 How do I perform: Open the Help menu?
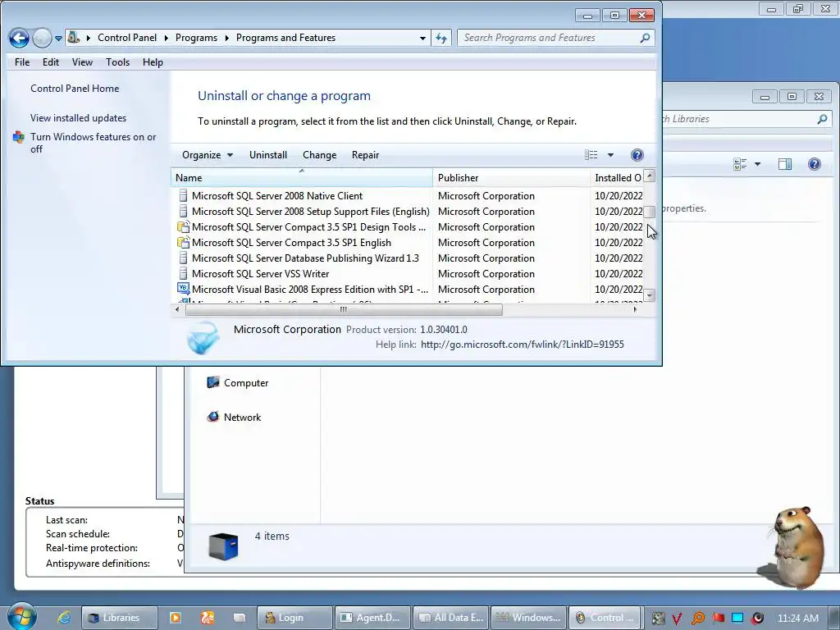153,62
